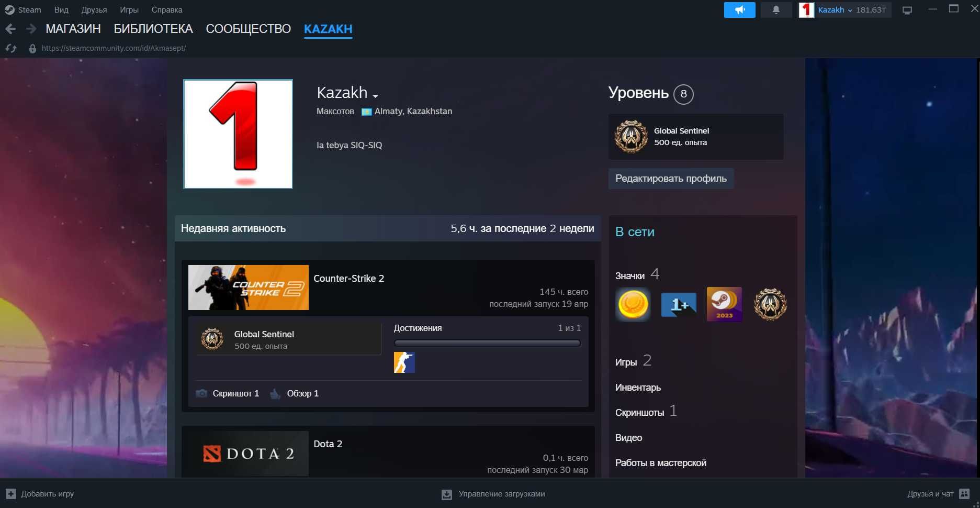Click the padlock icon beside the URL
The image size is (980, 508).
[x=32, y=48]
